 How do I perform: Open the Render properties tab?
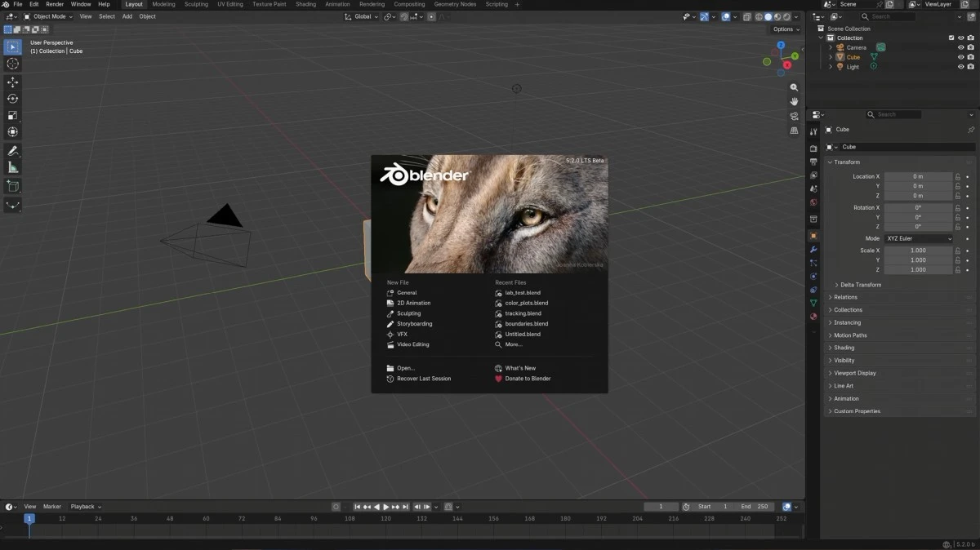(813, 149)
